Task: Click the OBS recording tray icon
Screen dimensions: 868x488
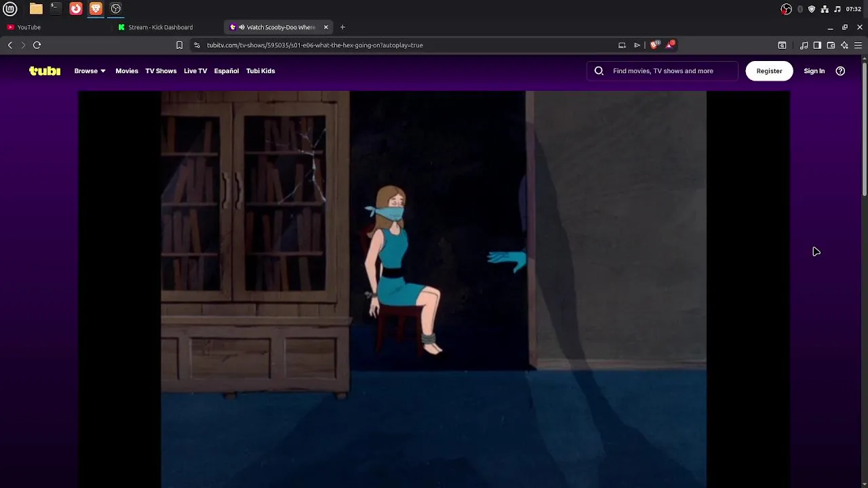Action: (x=787, y=9)
